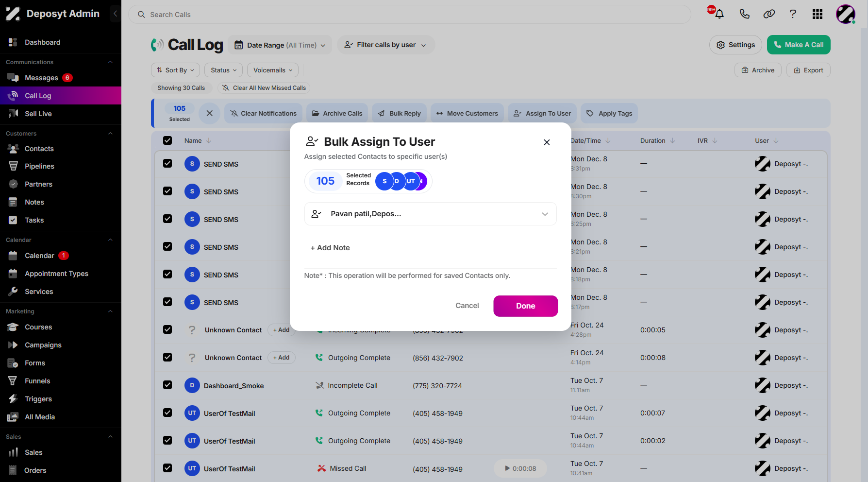This screenshot has width=868, height=482.
Task: Click the S avatar in Selected Records
Action: [x=384, y=181]
